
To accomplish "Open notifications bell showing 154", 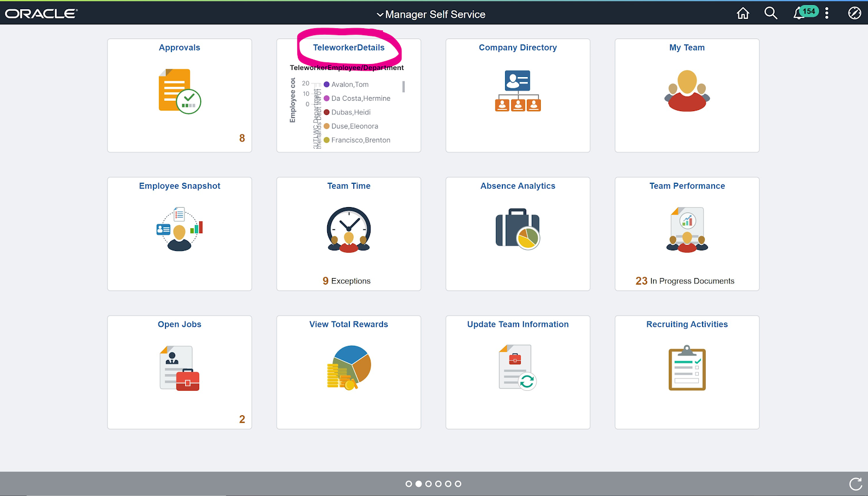I will 805,13.
